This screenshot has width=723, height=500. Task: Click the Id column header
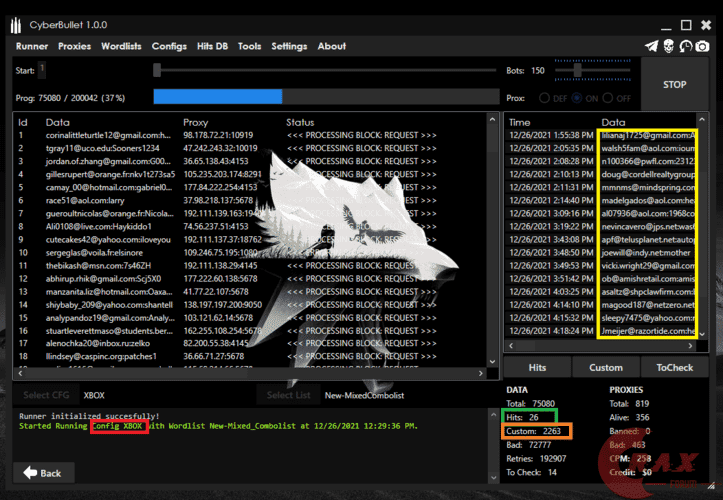[x=23, y=123]
